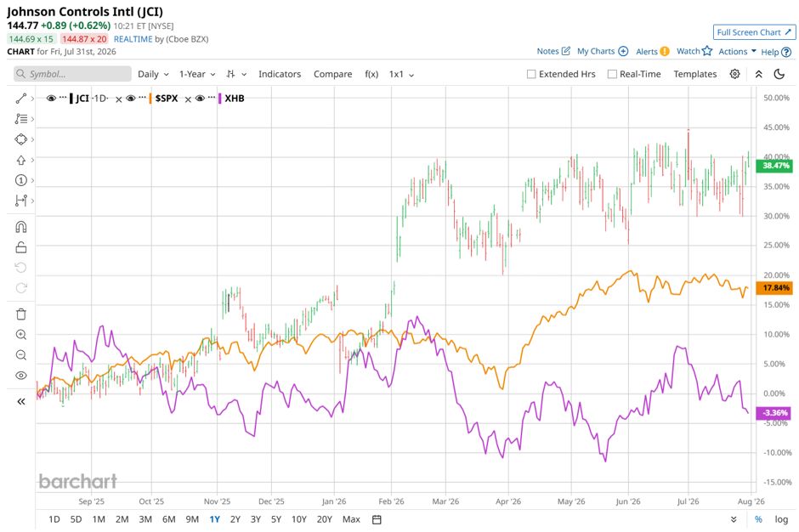Choose the arrow marker tool
The width and height of the screenshot is (799, 532).
21,160
